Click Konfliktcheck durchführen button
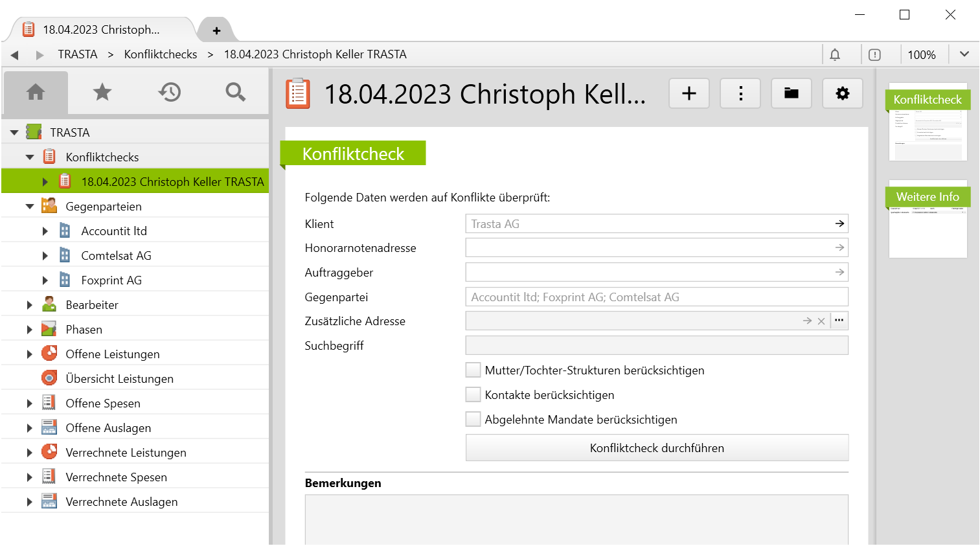This screenshot has height=546, width=980. coord(657,448)
